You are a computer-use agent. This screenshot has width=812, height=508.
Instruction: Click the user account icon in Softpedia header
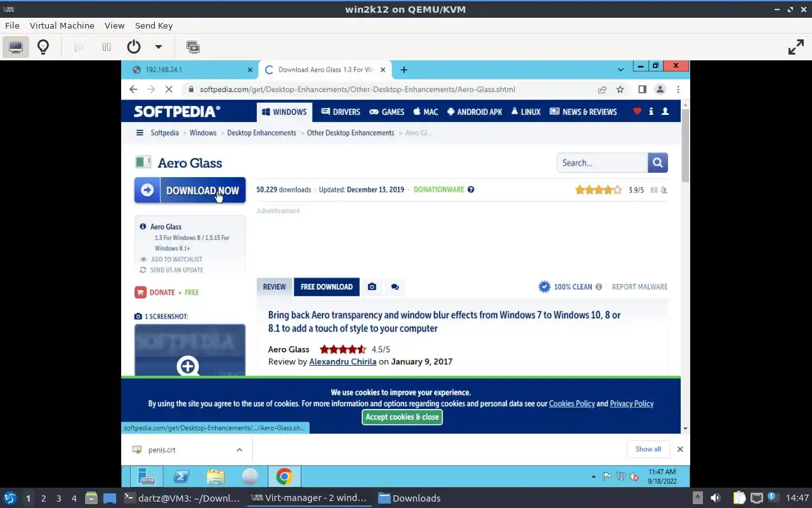point(665,112)
